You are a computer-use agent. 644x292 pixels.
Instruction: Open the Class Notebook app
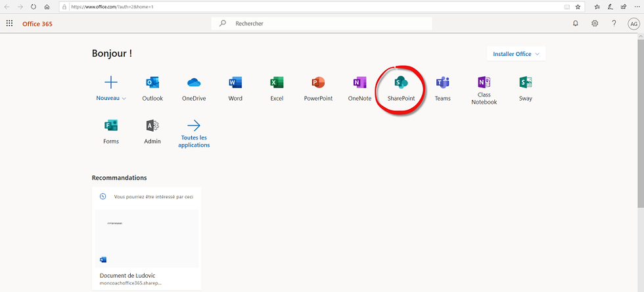click(484, 91)
